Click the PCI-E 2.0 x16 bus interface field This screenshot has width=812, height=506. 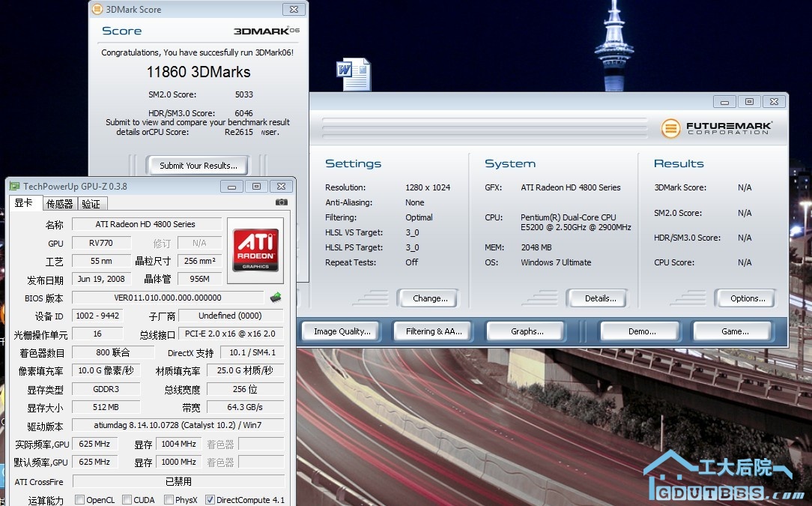tap(231, 334)
